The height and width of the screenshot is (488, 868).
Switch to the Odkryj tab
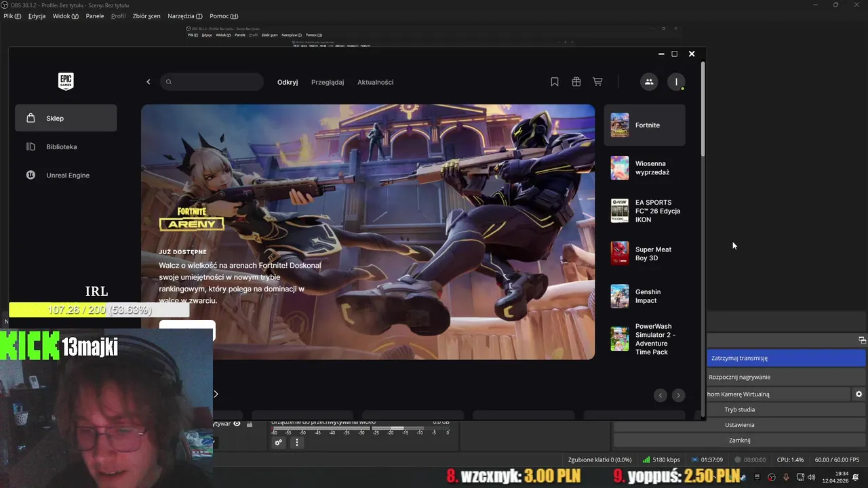pos(288,82)
